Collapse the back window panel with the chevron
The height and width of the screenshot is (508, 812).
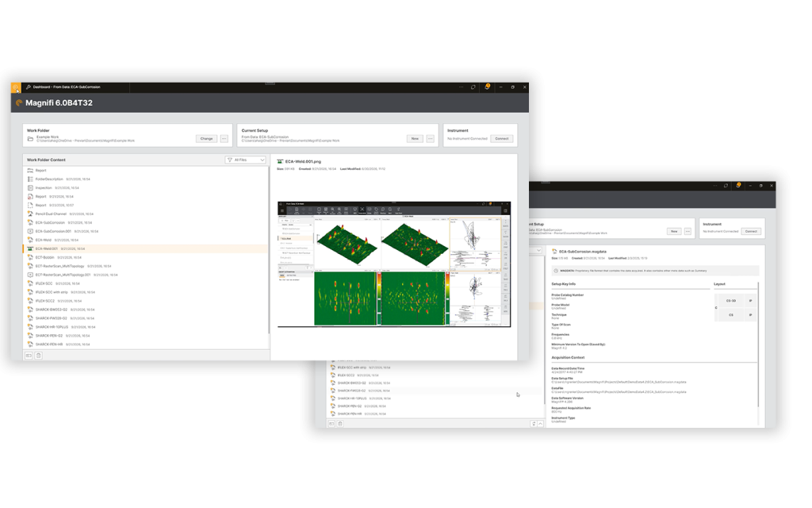click(x=540, y=424)
